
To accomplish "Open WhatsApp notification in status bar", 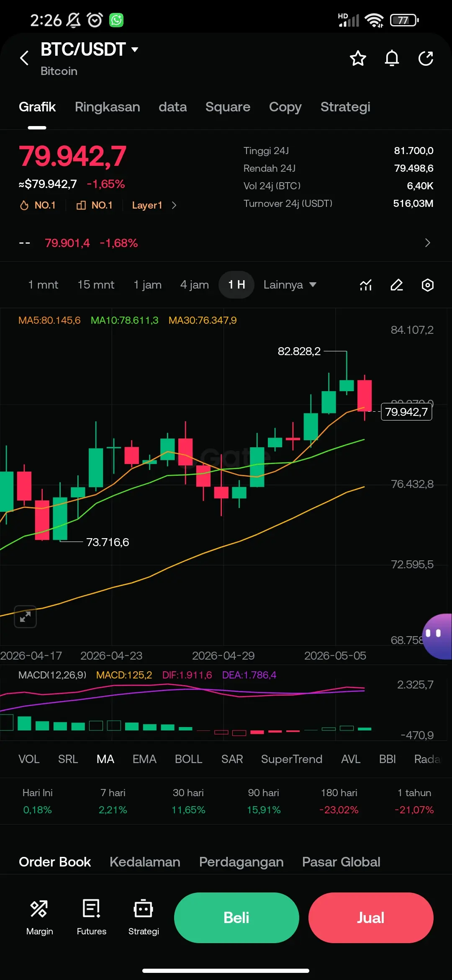I will [x=116, y=20].
